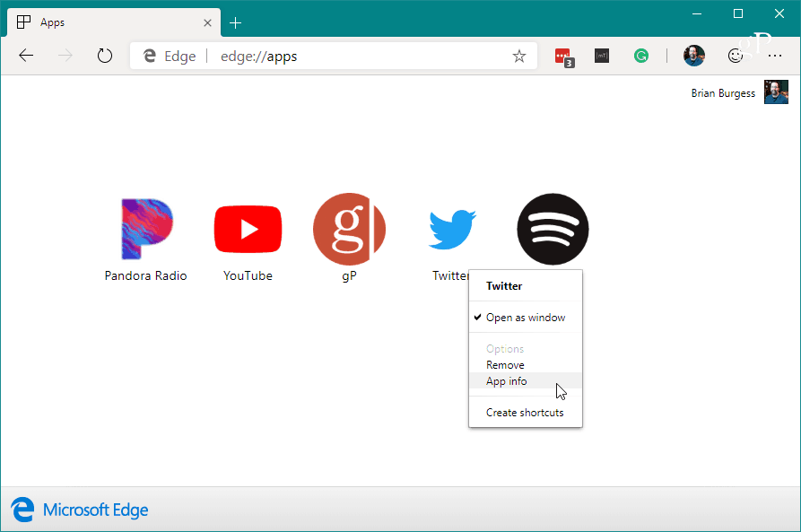
Task: Click the gP label under icon
Action: (x=350, y=276)
